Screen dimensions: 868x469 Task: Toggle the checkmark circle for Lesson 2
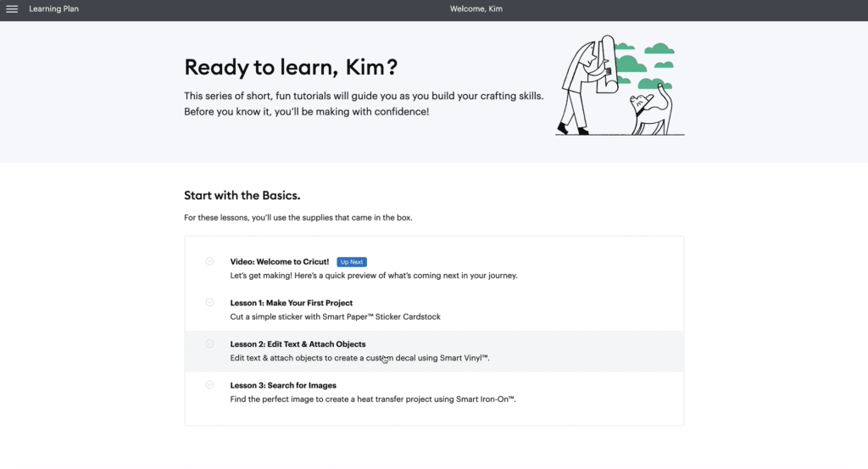210,343
